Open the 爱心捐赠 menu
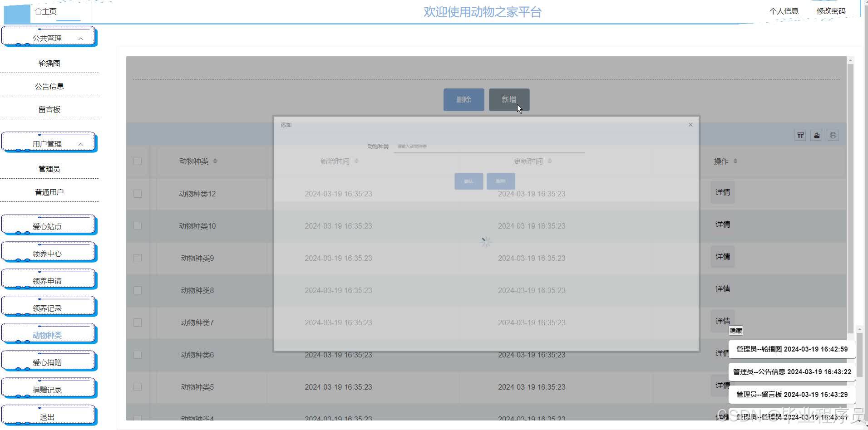Image resolution: width=868 pixels, height=430 pixels. (49, 361)
